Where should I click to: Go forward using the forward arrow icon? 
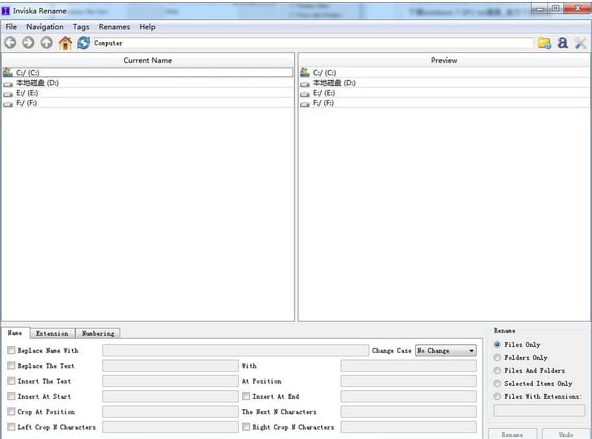coord(28,43)
